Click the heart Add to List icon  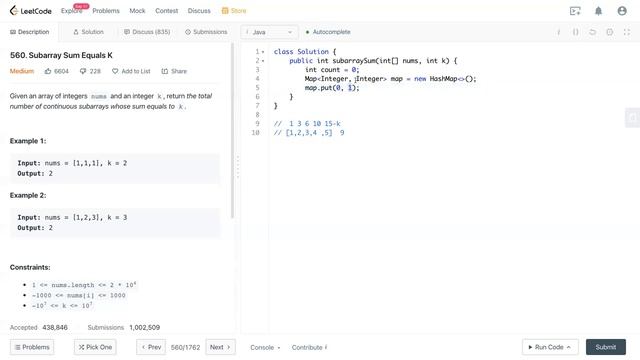(x=115, y=71)
